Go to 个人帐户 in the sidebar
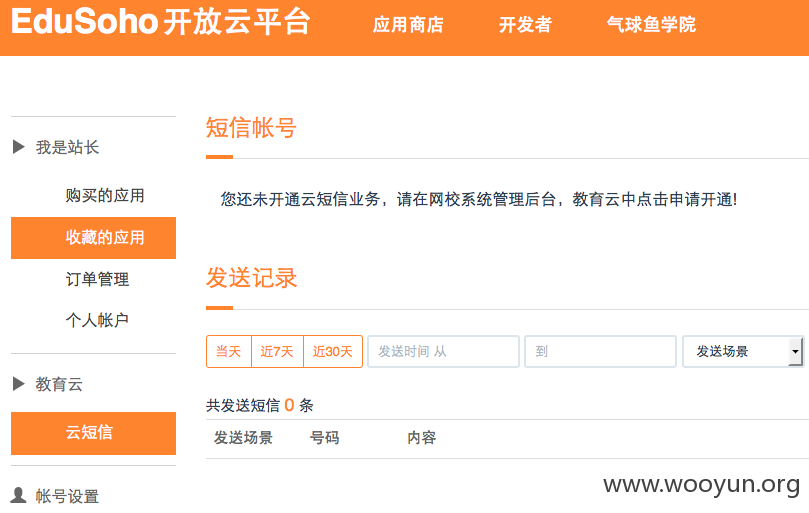The width and height of the screenshot is (809, 513). point(97,320)
